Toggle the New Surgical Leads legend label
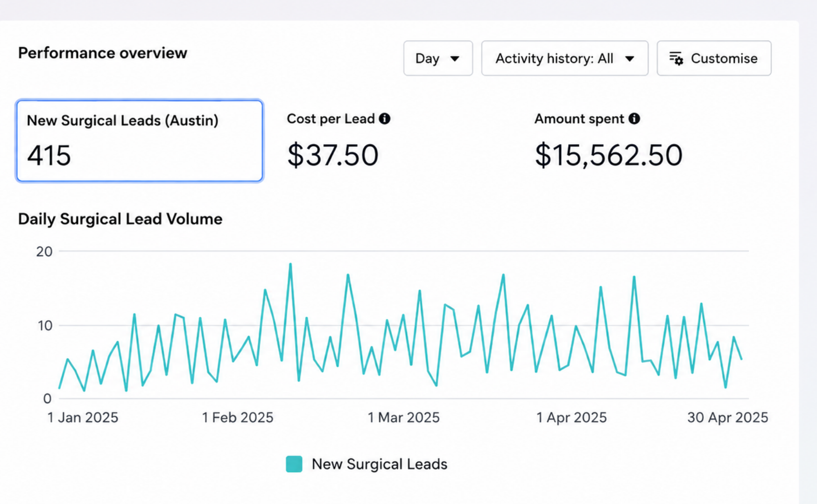817x504 pixels. tap(379, 464)
